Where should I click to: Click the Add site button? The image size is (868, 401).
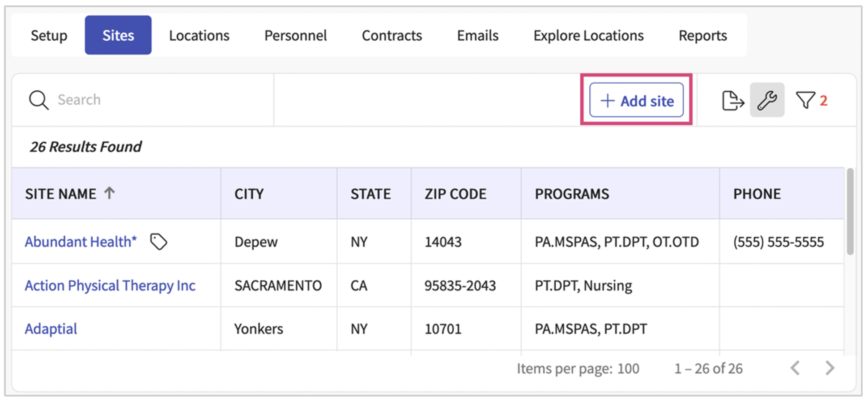[x=636, y=100]
